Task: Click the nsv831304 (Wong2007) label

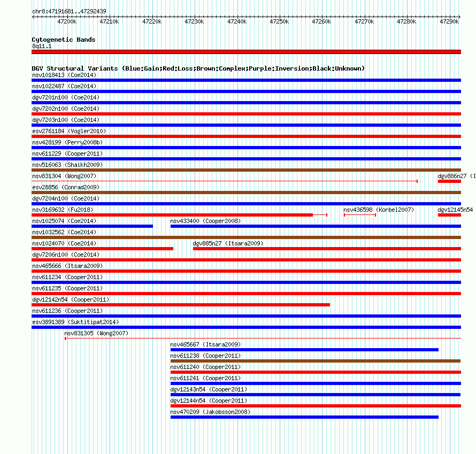Action: (64, 176)
